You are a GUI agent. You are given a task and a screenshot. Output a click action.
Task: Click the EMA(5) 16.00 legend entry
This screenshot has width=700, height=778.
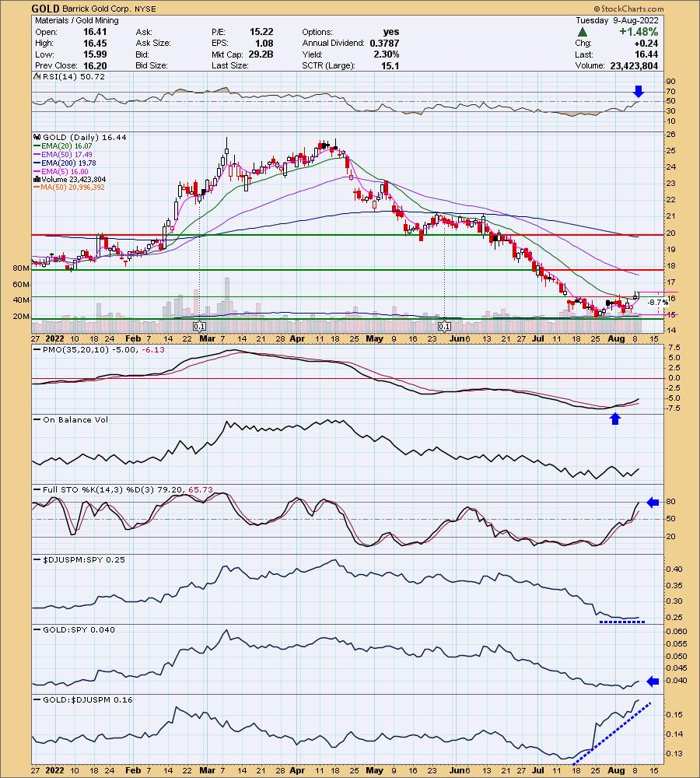(x=65, y=171)
